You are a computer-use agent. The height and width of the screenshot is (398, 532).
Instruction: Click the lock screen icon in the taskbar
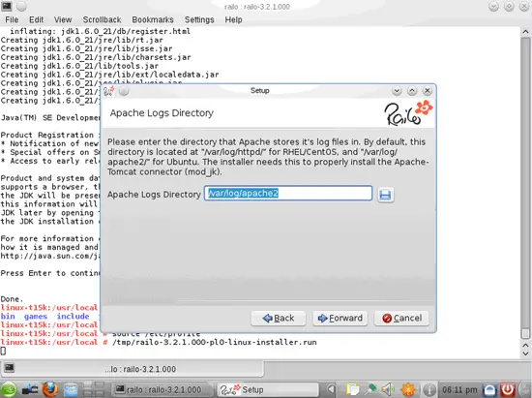click(x=489, y=389)
